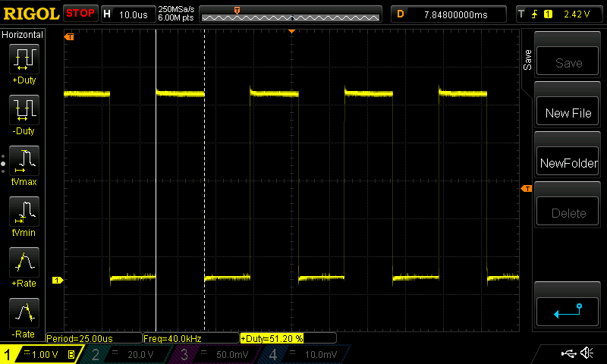Select the -Duty measurement icon

(23, 110)
